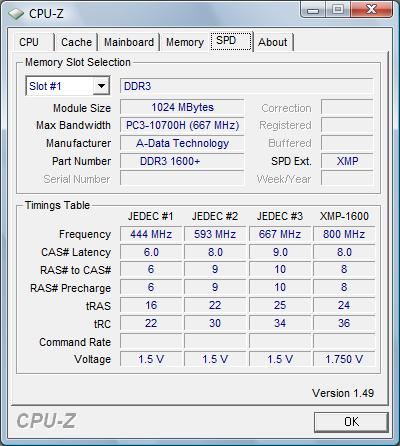The width and height of the screenshot is (400, 446).
Task: Click the 9.0 CAS# Latency cell
Action: pos(280,252)
